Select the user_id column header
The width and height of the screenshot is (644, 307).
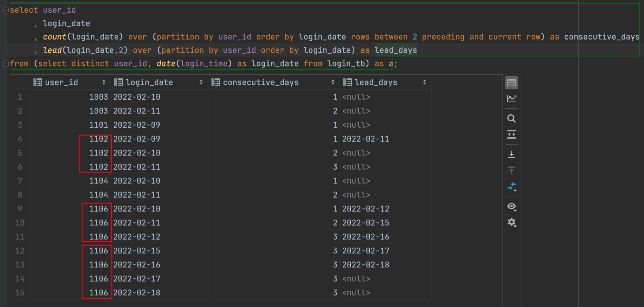(71, 82)
